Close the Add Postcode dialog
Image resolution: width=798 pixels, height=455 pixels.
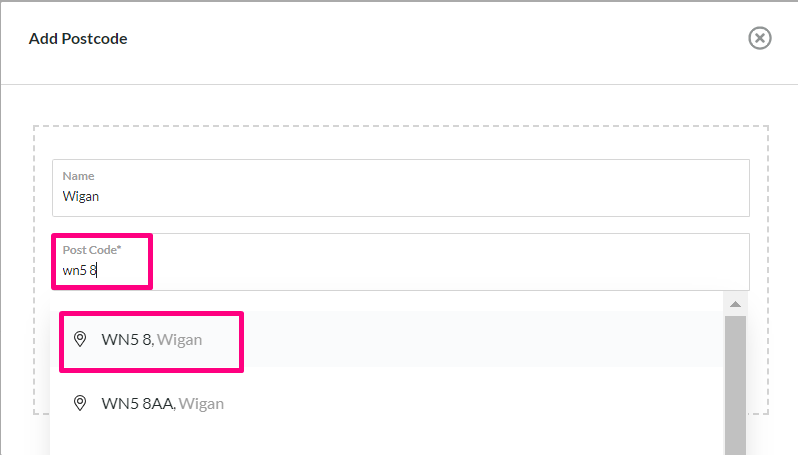(x=759, y=38)
